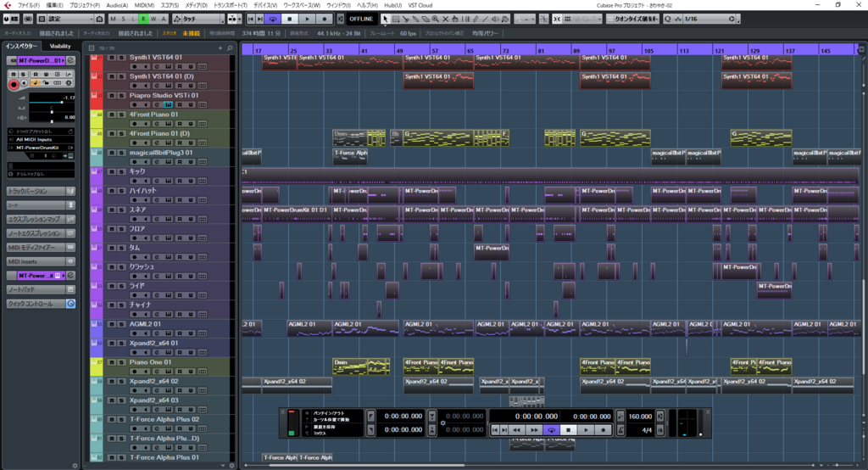Image resolution: width=868 pixels, height=470 pixels.
Task: Expand the クイックコントロール inspector section
Action: (41, 304)
